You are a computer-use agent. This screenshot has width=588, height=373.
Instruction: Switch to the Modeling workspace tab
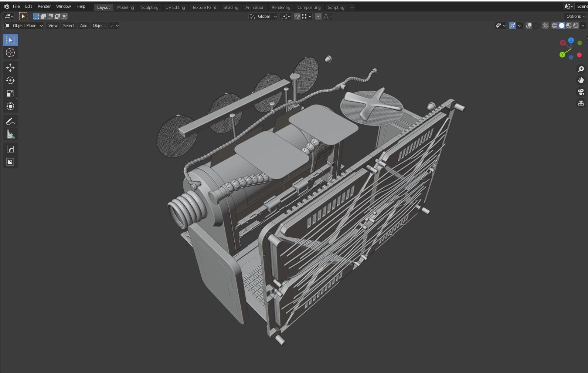(125, 7)
